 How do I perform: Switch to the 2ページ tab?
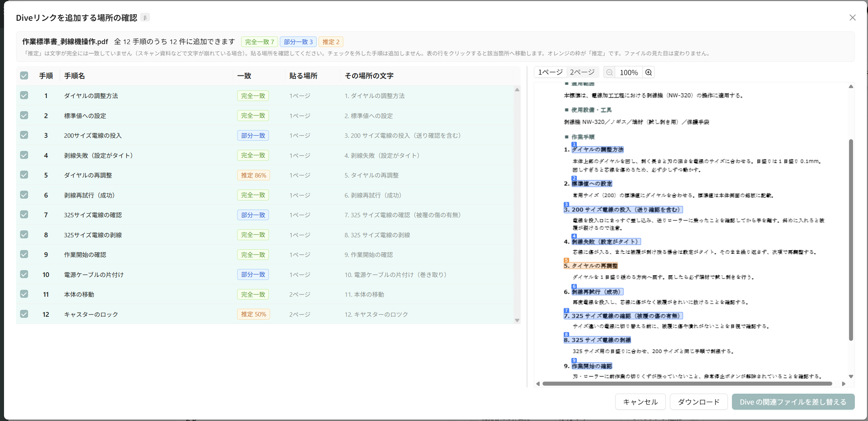point(582,72)
